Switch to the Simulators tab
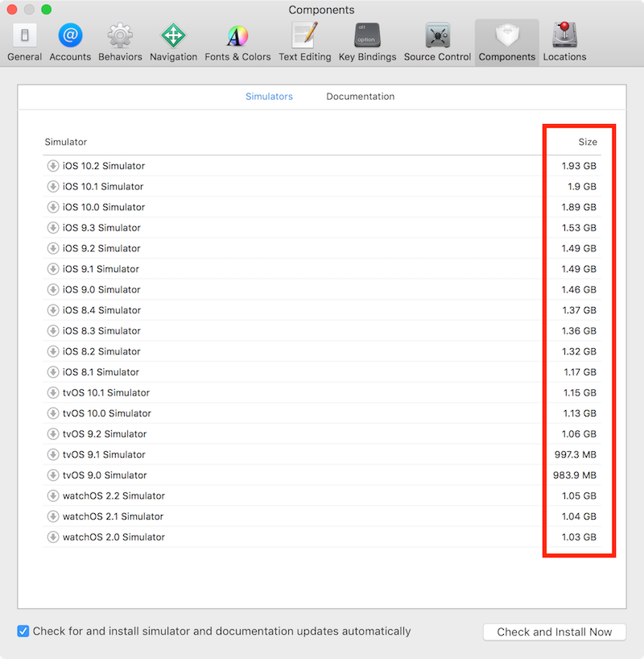 pos(269,96)
